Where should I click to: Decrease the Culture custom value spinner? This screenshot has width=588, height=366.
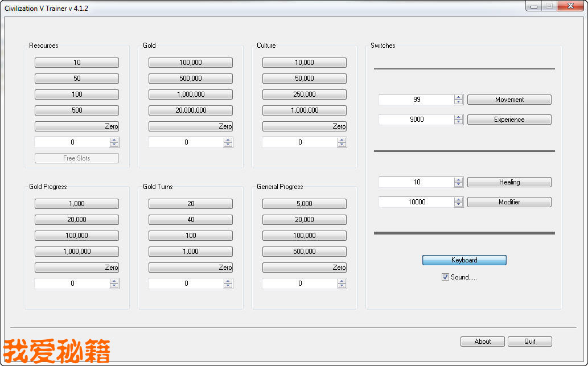[x=342, y=145]
